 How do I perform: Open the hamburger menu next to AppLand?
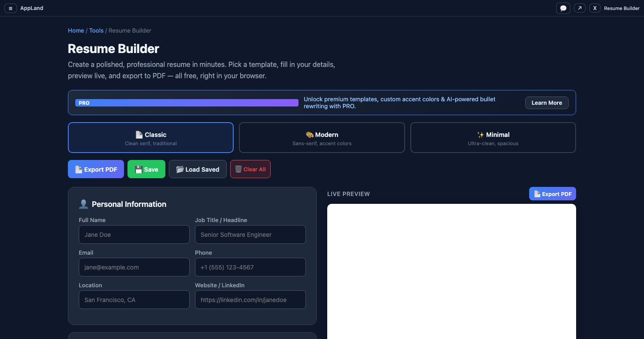pyautogui.click(x=10, y=8)
